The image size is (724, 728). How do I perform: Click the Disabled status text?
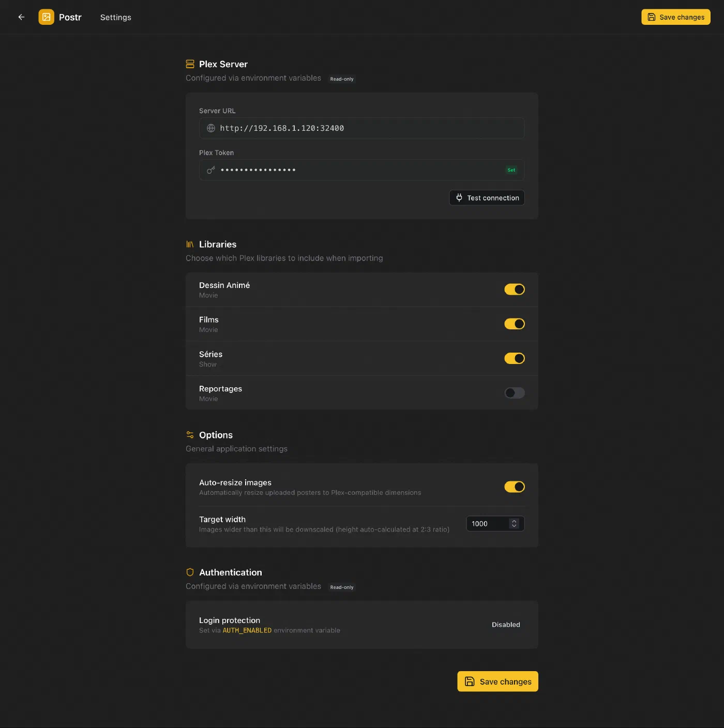[506, 625]
